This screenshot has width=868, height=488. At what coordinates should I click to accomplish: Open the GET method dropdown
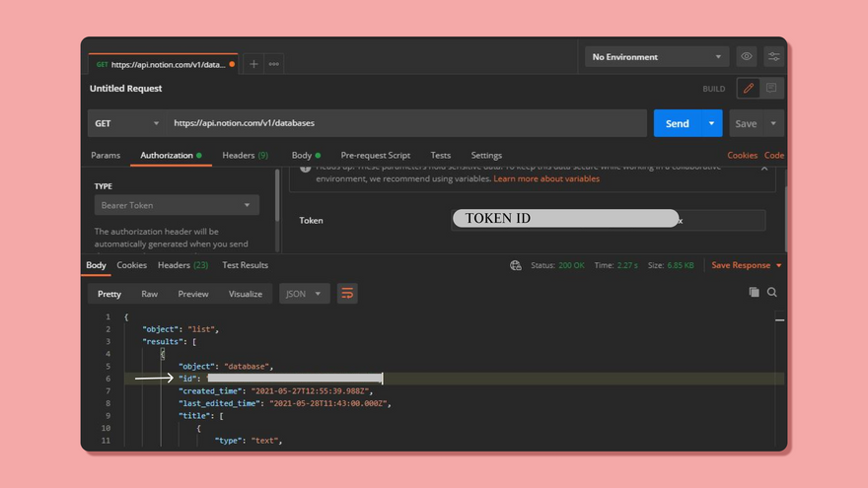[126, 123]
